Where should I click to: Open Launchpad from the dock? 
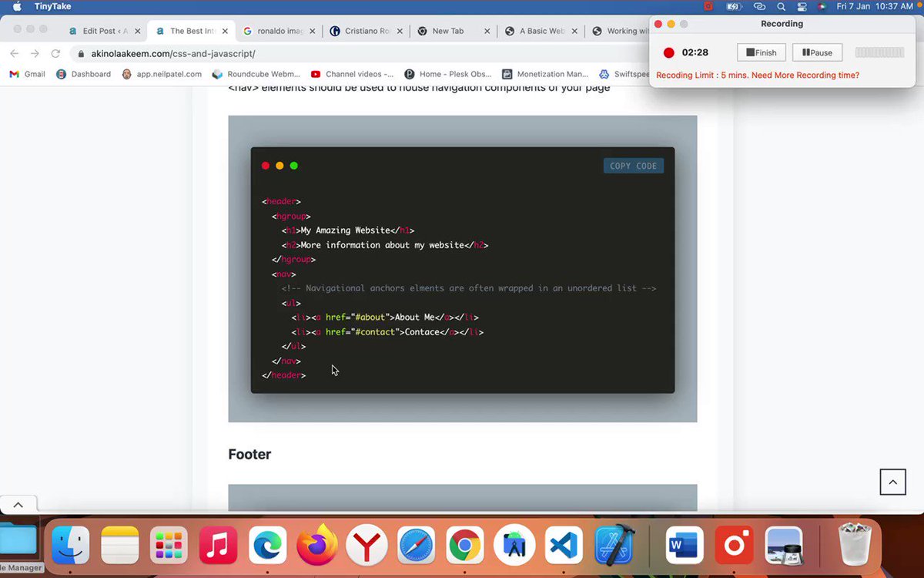(169, 546)
